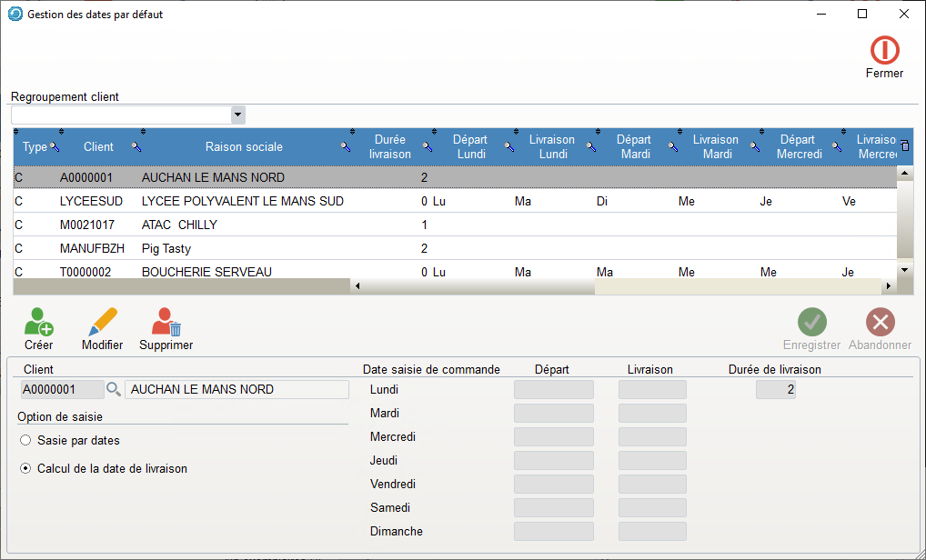Click the Modifier pencil icon
This screenshot has width=926, height=560.
point(102,322)
